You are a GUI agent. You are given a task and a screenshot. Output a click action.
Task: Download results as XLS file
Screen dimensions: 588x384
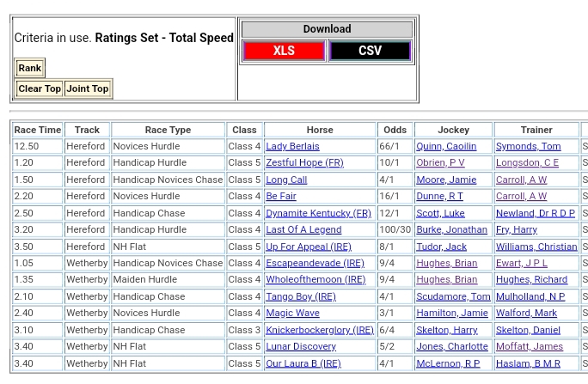point(284,51)
